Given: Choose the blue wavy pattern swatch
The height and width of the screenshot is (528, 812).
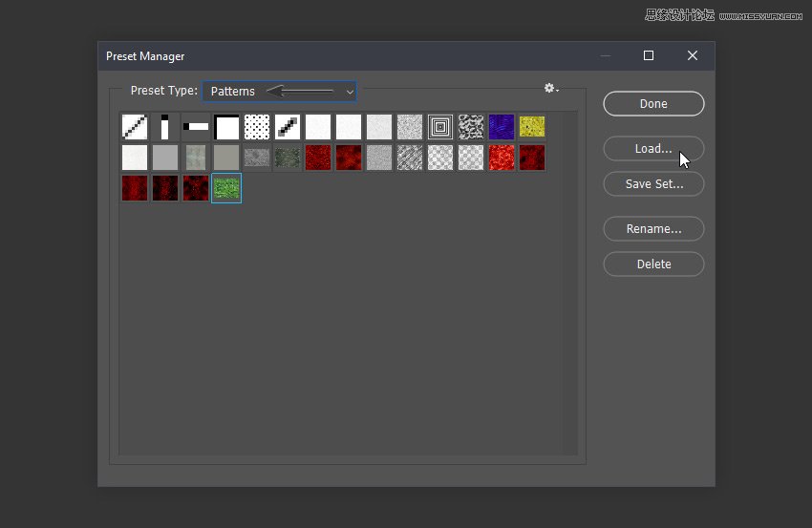Looking at the screenshot, I should coord(502,127).
